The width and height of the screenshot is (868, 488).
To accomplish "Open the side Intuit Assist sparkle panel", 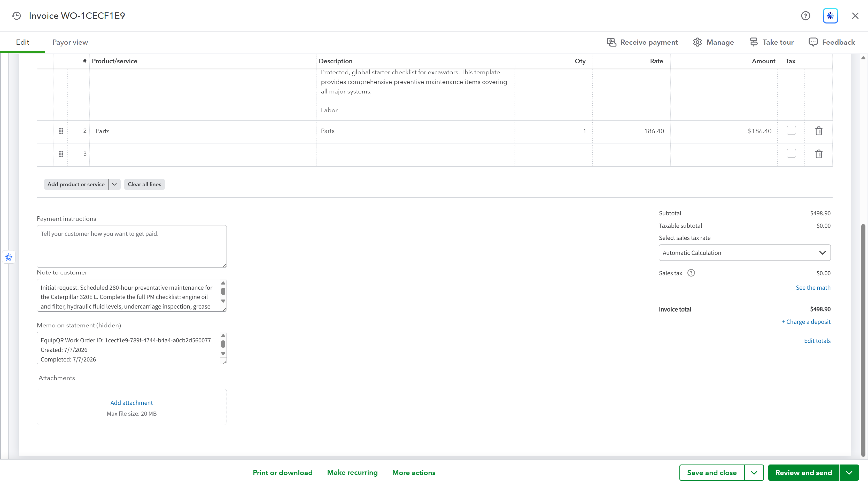I will pyautogui.click(x=9, y=257).
